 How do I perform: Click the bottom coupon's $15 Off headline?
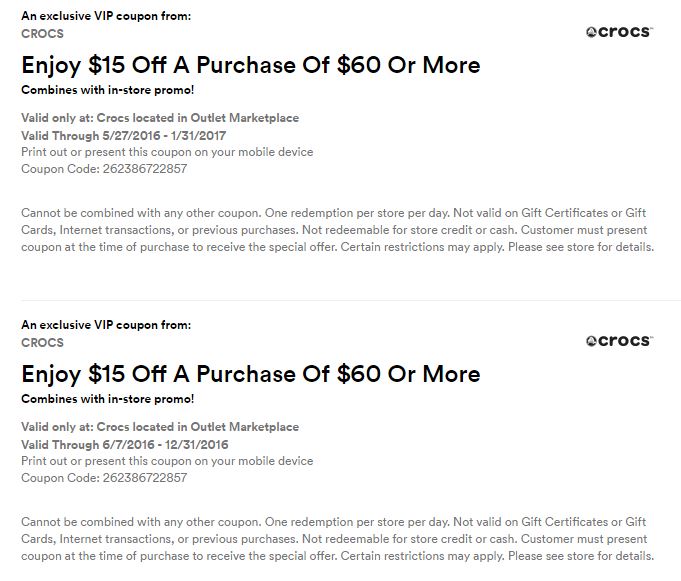coord(250,374)
